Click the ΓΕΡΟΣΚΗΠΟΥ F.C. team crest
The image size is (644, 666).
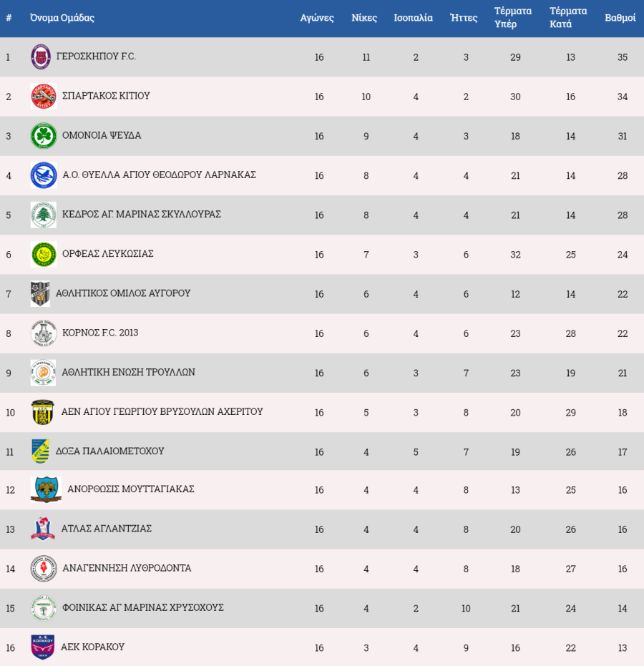click(x=41, y=57)
